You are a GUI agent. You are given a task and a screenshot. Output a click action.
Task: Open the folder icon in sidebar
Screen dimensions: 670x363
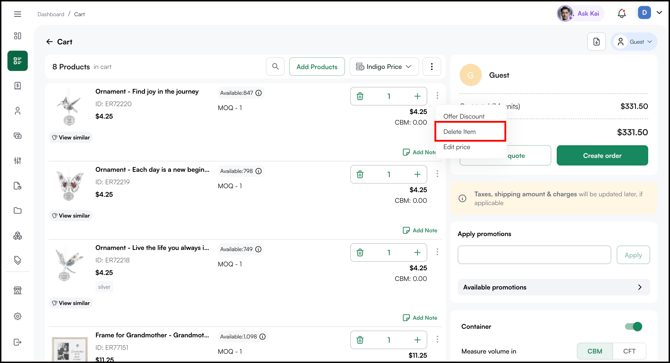[18, 211]
